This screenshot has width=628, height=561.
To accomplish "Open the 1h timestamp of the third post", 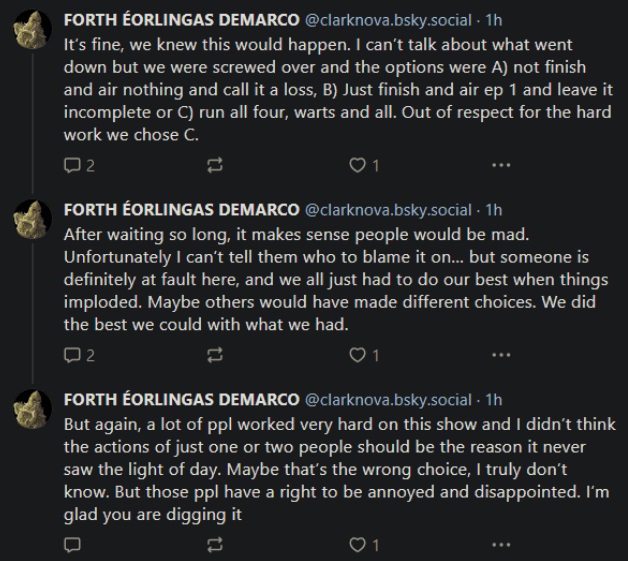I will click(493, 399).
